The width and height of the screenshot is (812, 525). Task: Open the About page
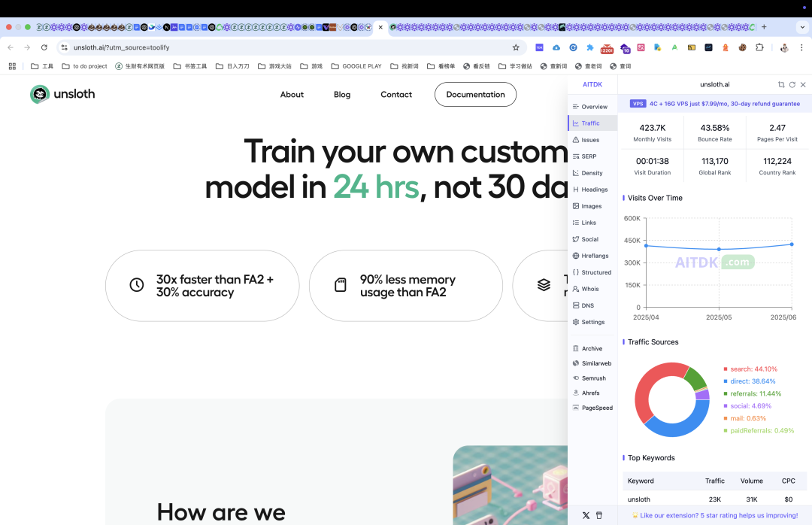292,95
